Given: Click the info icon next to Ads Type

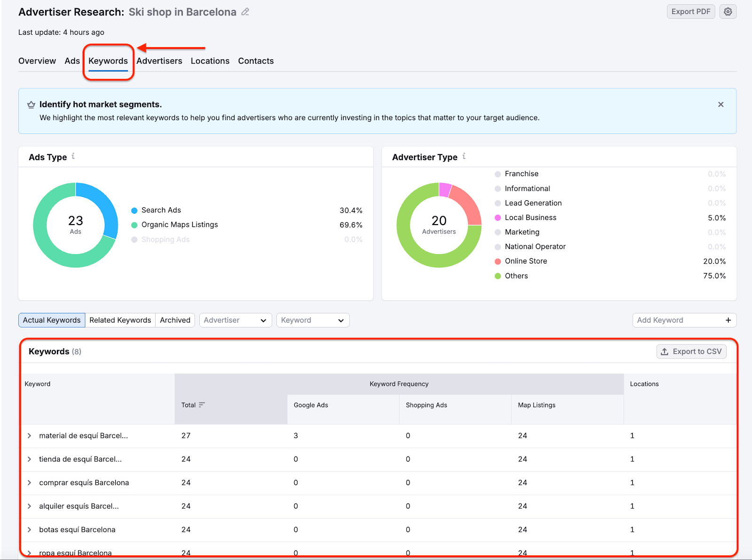Looking at the screenshot, I should 73,157.
